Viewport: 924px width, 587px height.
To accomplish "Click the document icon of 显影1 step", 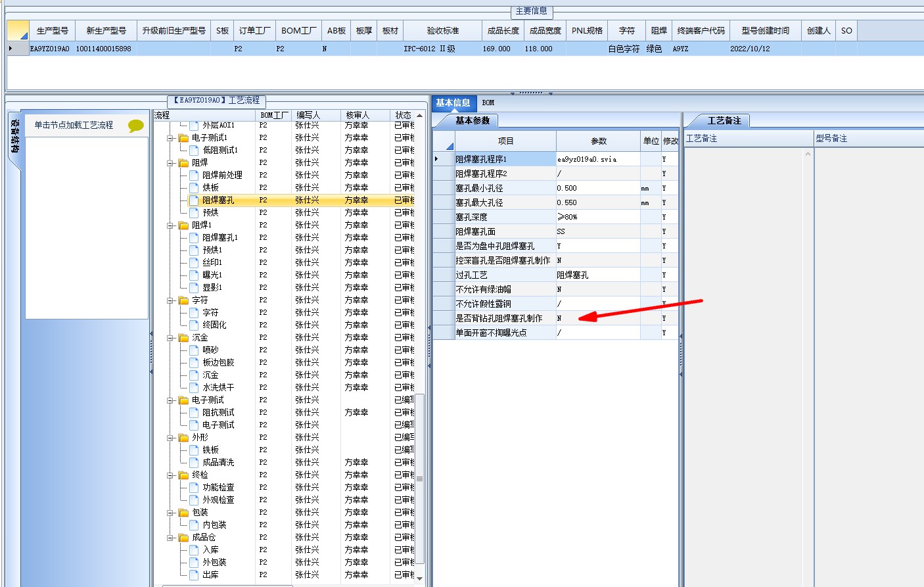I will (194, 288).
